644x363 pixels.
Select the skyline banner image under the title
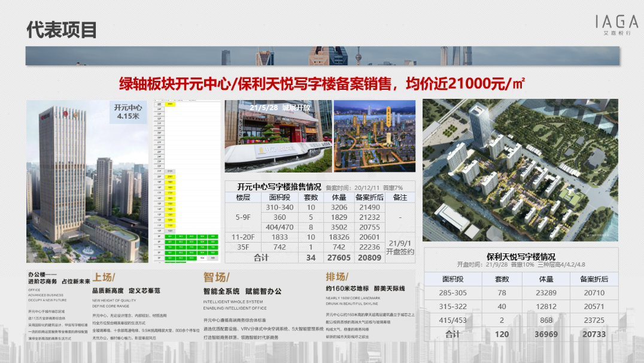(x=323, y=56)
